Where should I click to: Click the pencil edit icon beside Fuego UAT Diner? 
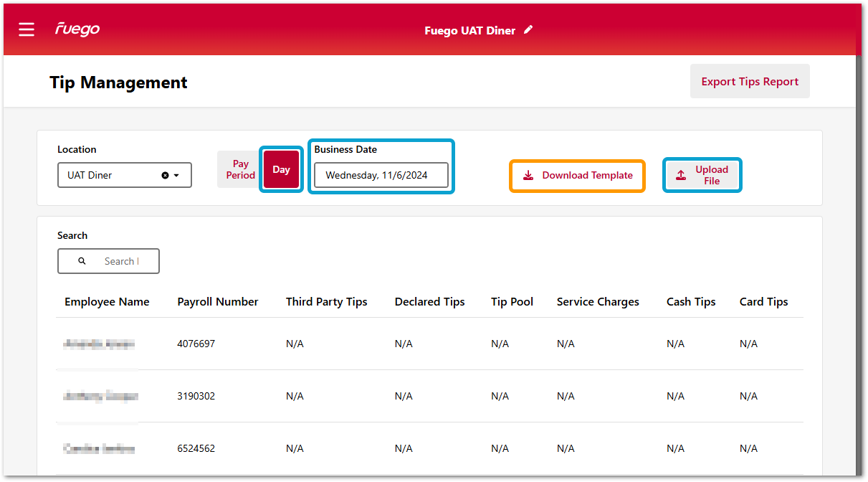coord(528,30)
